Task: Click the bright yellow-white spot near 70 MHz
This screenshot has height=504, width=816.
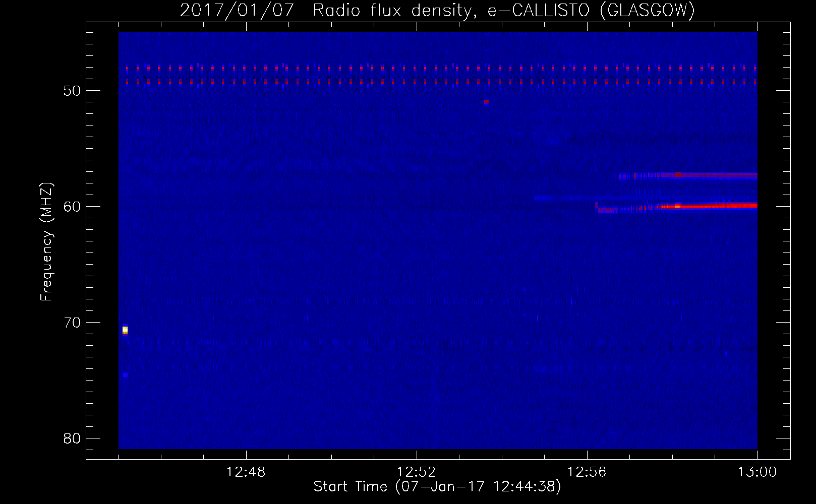Action: 125,330
